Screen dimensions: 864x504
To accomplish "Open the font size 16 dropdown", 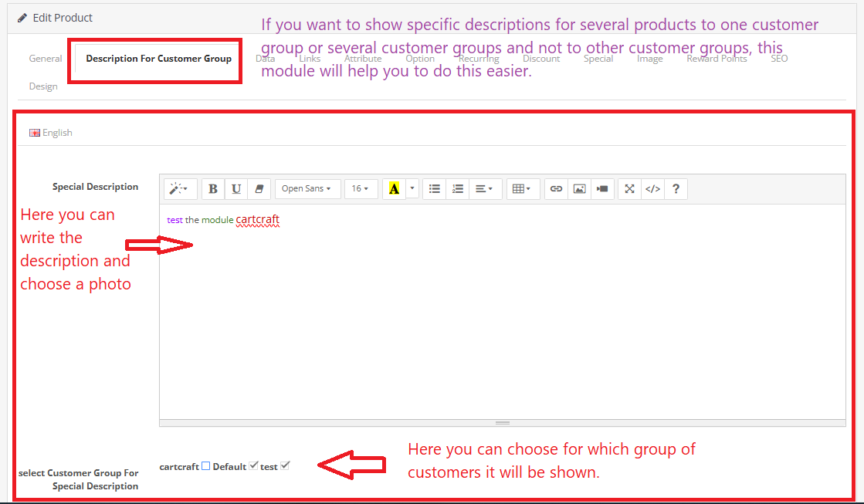I will (361, 188).
